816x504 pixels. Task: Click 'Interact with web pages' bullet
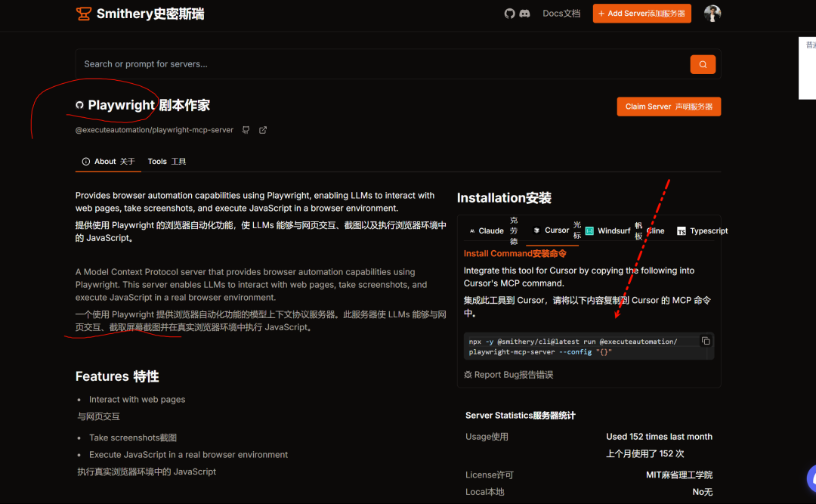click(x=137, y=400)
